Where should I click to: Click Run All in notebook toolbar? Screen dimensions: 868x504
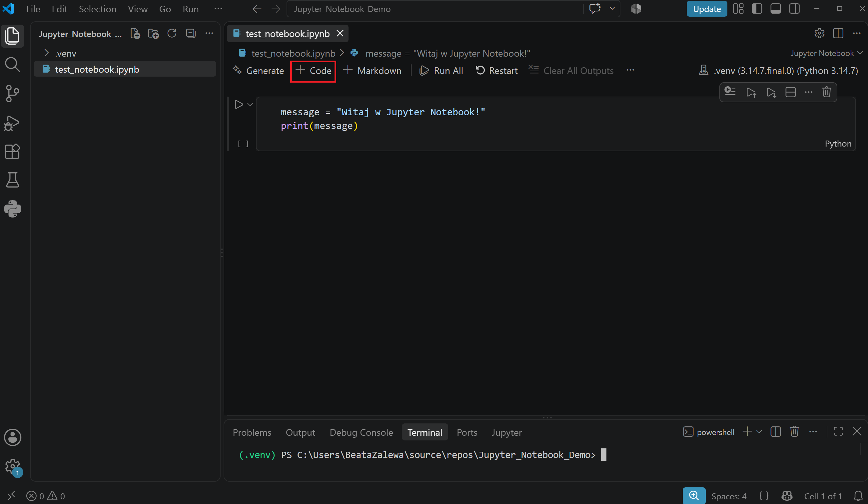[x=440, y=71]
